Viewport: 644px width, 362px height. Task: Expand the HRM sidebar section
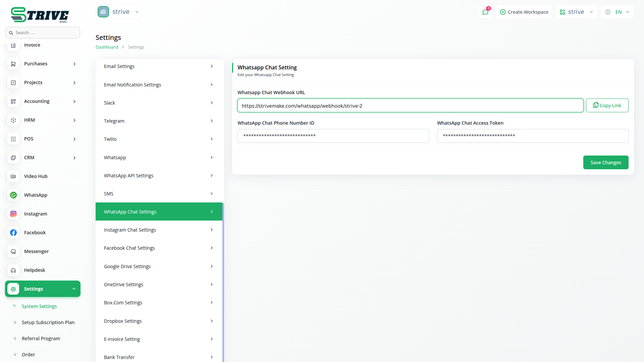pos(74,120)
